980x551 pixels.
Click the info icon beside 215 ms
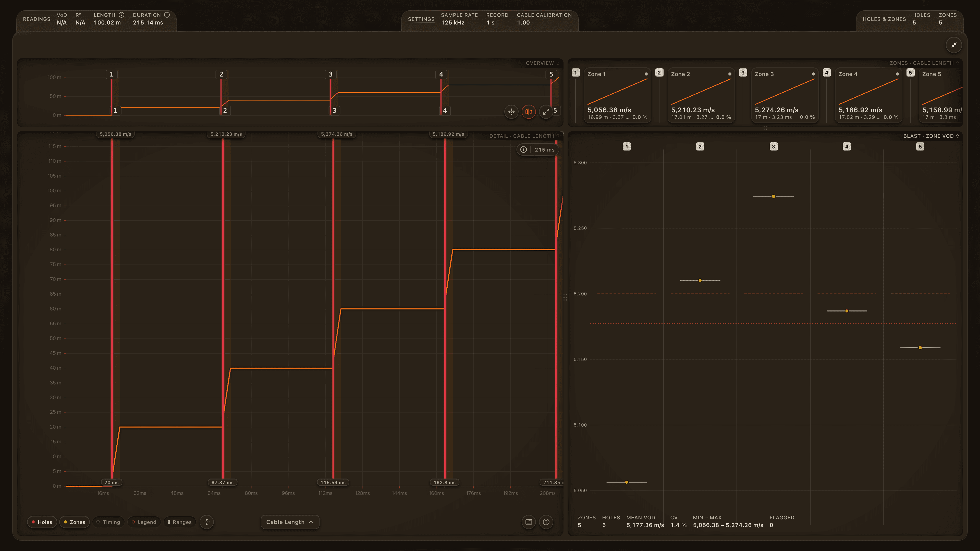click(523, 150)
